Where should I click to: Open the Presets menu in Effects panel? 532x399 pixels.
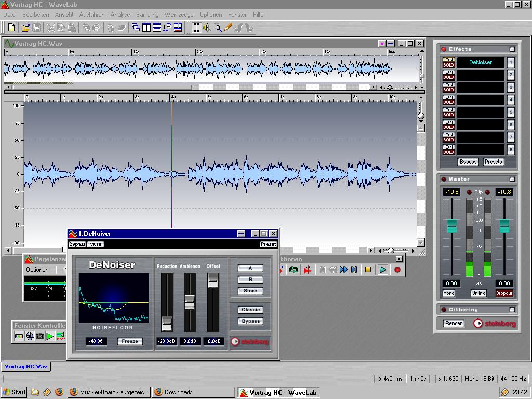pos(493,162)
